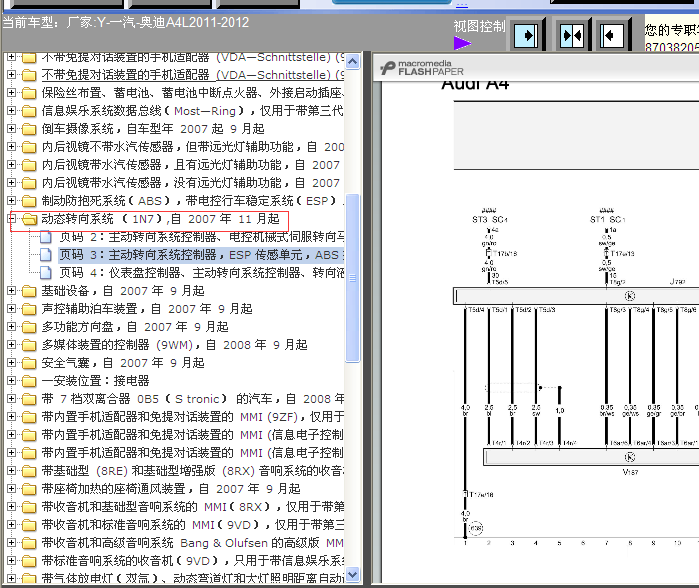Expand the 声控辅助泊车装置 tree node
The image size is (699, 588).
click(x=12, y=308)
